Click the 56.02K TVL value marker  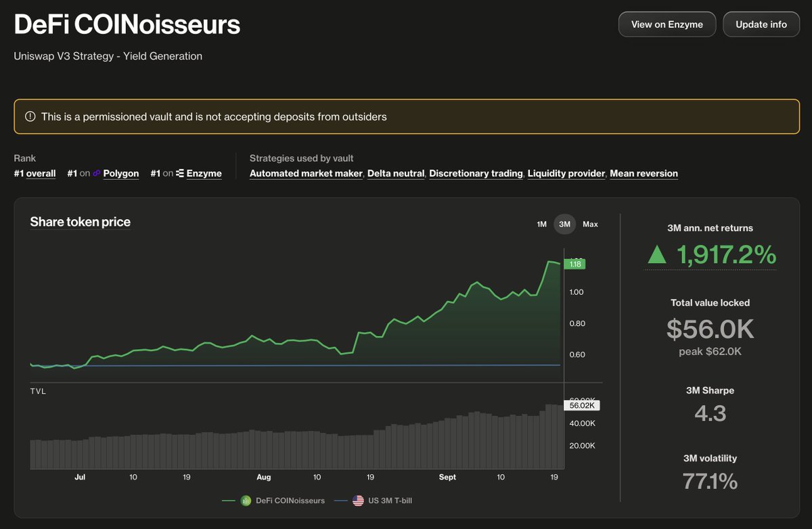582,406
